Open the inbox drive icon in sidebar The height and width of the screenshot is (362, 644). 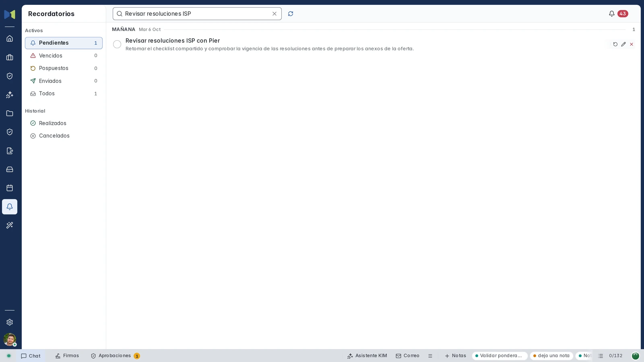[x=10, y=169]
